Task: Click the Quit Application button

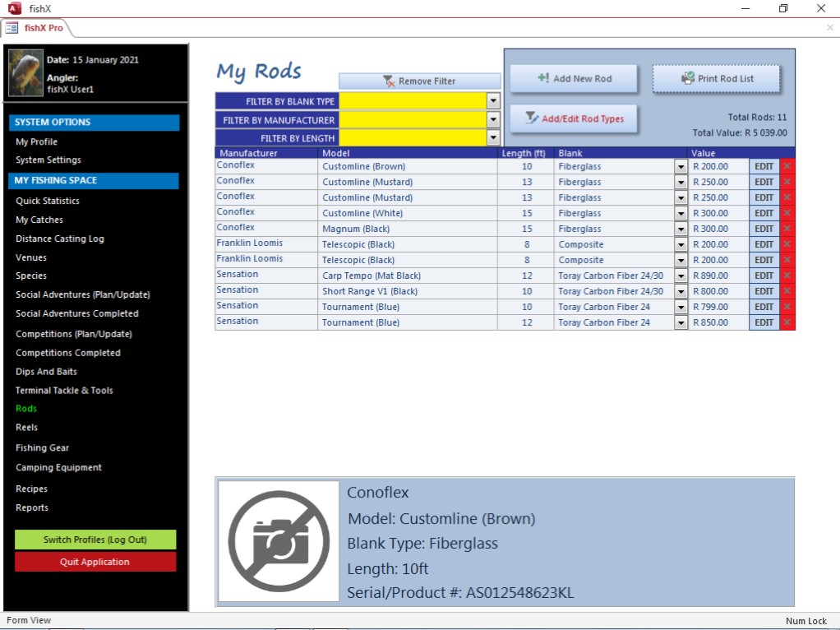Action: [95, 562]
